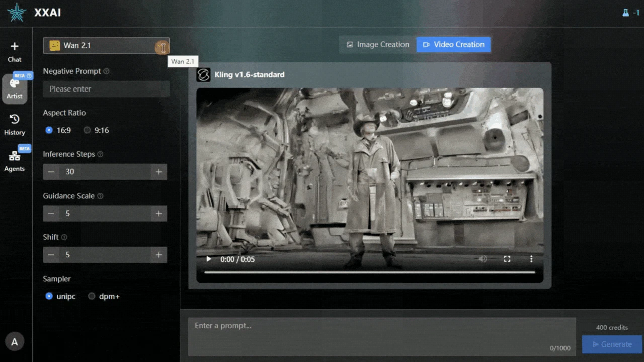This screenshot has height=362, width=644.
Task: Click the Negative Prompt help icon
Action: (106, 71)
